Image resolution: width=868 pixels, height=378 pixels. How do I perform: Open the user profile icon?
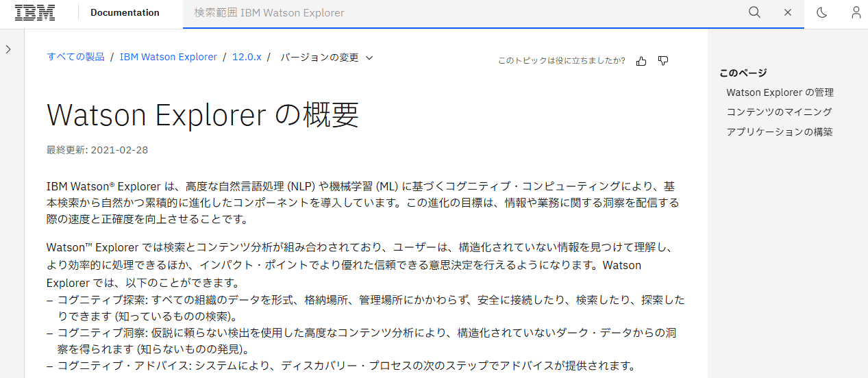click(x=856, y=12)
